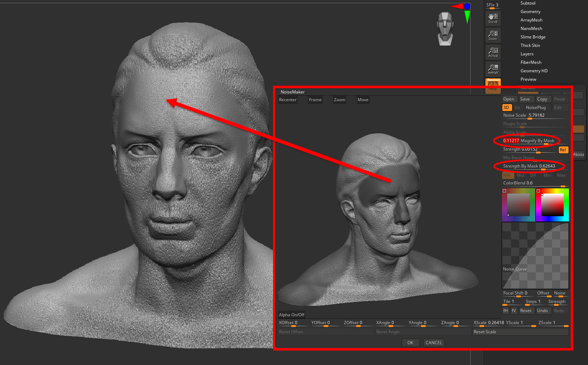This screenshot has width=588, height=365.
Task: Click the Zoom navigation icon
Action: 493,35
